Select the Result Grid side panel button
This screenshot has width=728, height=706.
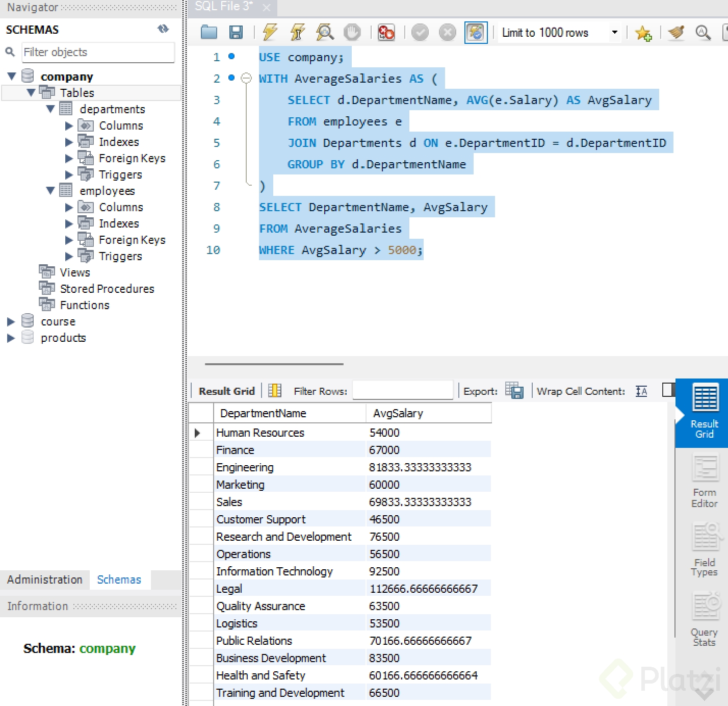702,413
